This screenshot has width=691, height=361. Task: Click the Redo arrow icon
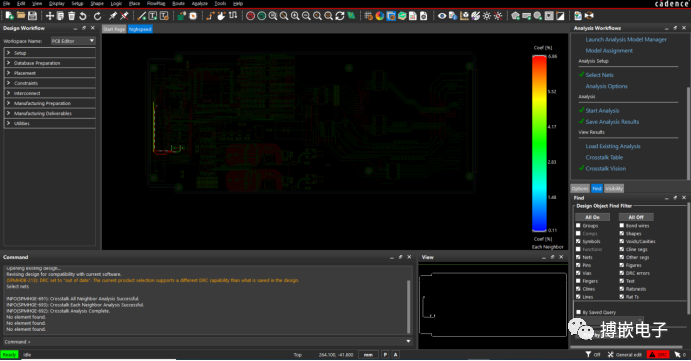[x=97, y=16]
